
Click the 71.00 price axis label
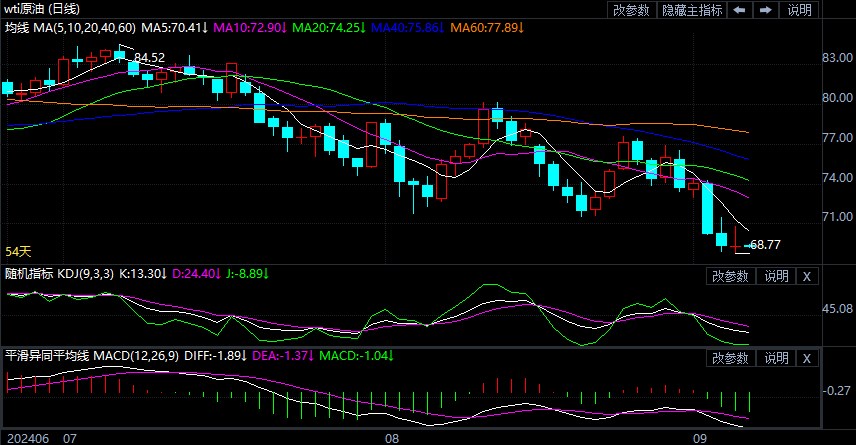[x=837, y=217]
